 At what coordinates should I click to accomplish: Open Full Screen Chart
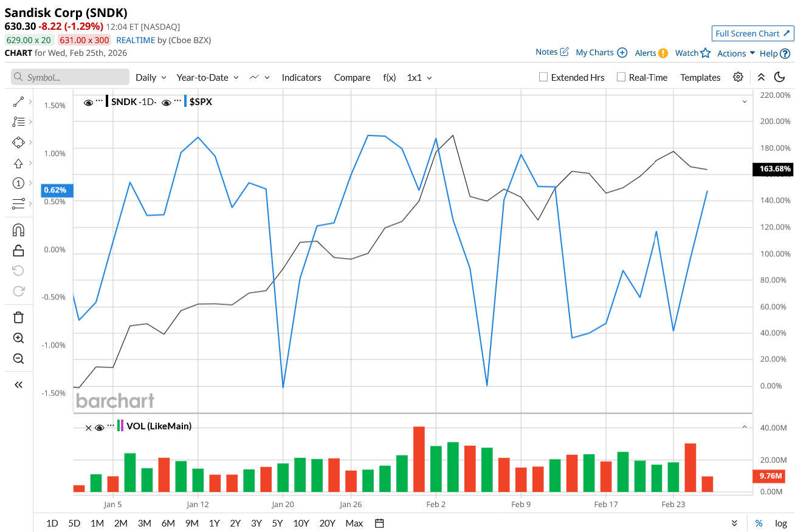tap(753, 33)
